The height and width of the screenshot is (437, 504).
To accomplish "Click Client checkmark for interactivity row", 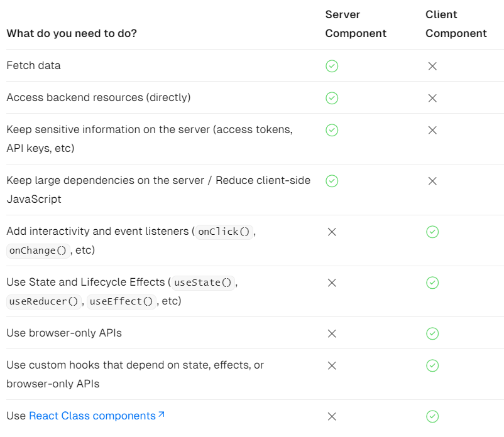I will pyautogui.click(x=432, y=232).
